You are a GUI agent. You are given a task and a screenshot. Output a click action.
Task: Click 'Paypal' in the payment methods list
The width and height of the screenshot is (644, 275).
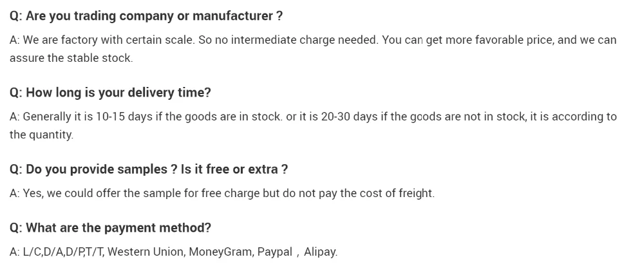pyautogui.click(x=274, y=252)
